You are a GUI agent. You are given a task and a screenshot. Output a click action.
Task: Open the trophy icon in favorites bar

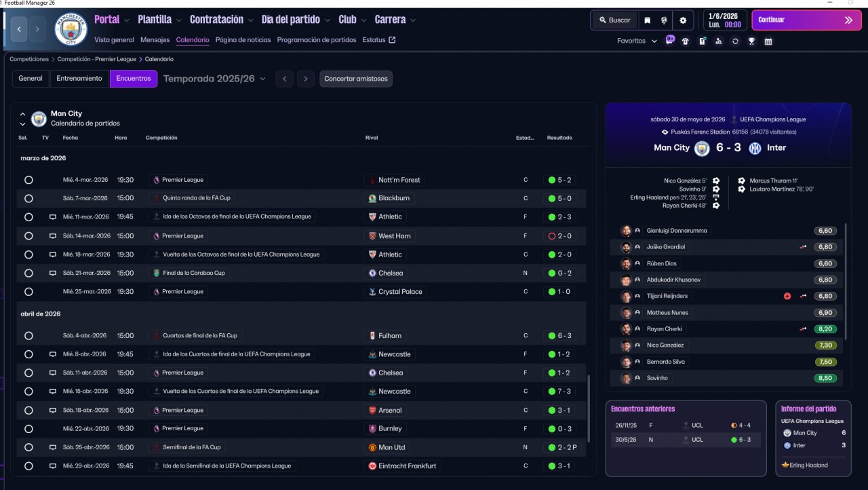pyautogui.click(x=751, y=41)
